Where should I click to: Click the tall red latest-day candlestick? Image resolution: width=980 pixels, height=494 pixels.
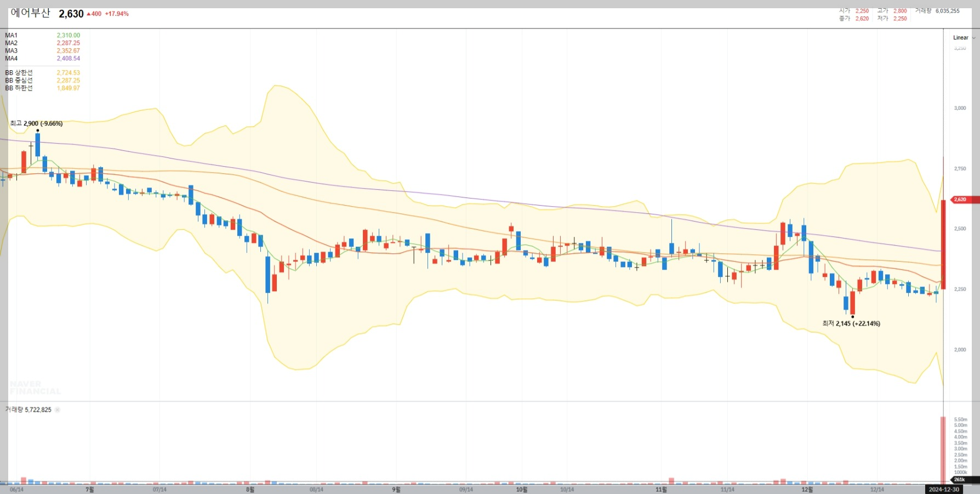point(943,245)
